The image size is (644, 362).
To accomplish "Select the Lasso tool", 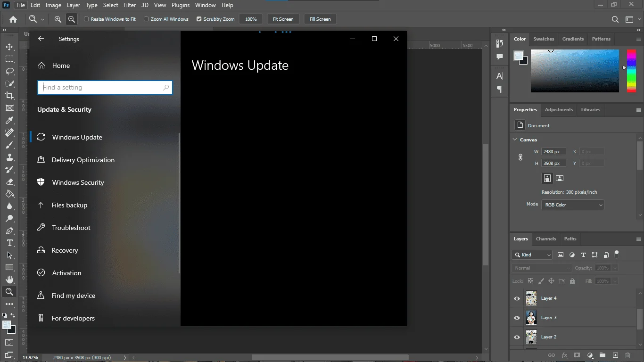I will point(9,71).
